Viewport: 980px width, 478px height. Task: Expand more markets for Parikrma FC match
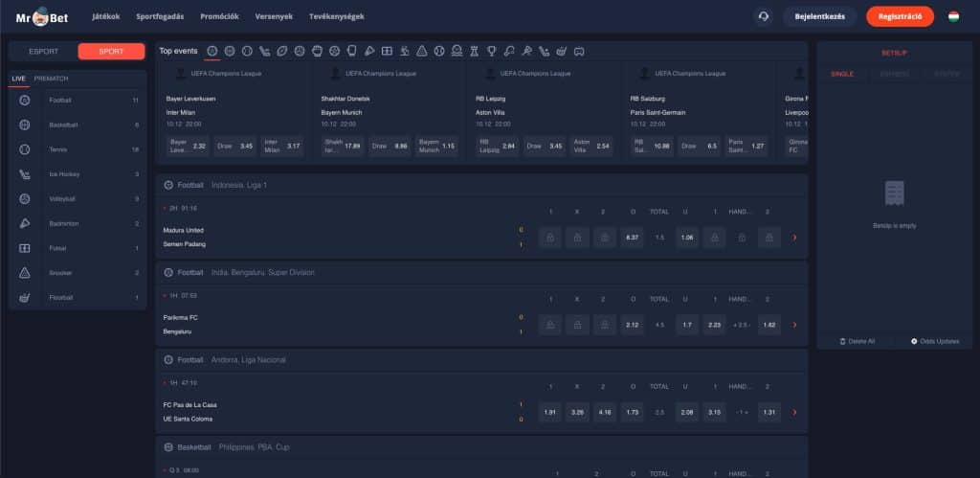[x=794, y=325]
